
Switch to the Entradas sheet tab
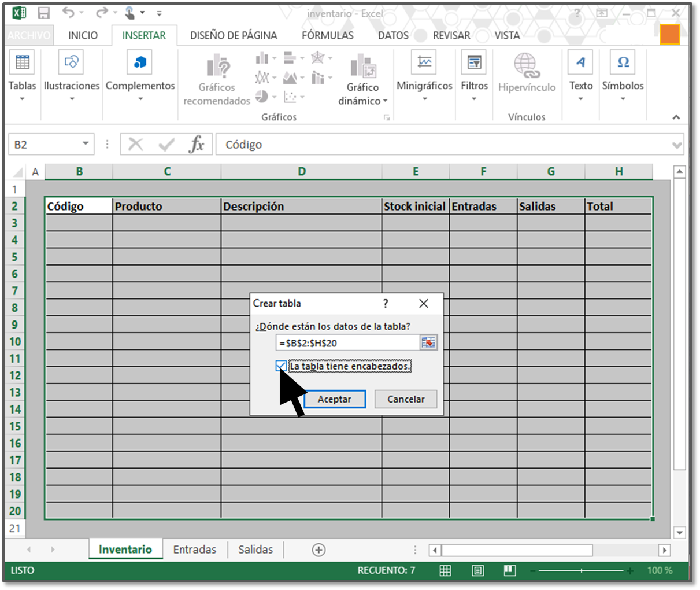[x=194, y=550]
